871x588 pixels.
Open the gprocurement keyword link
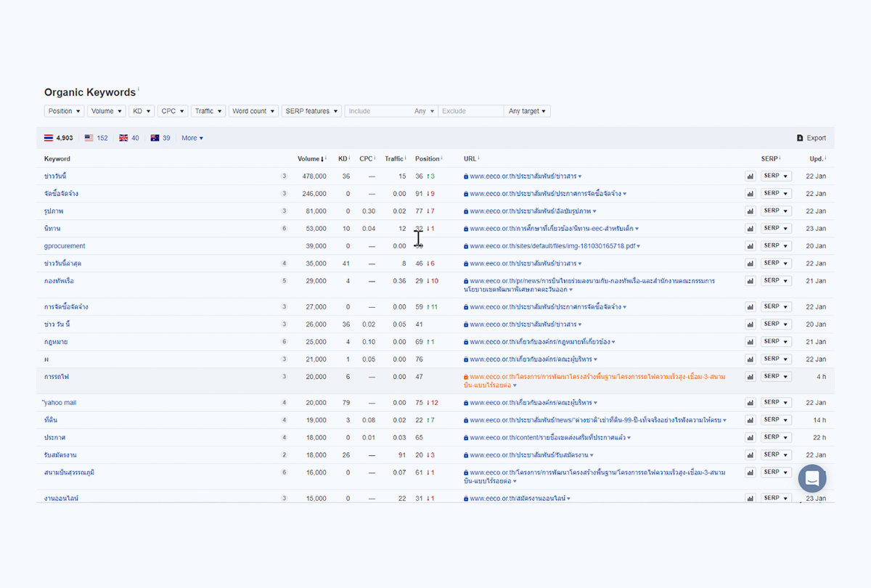65,246
